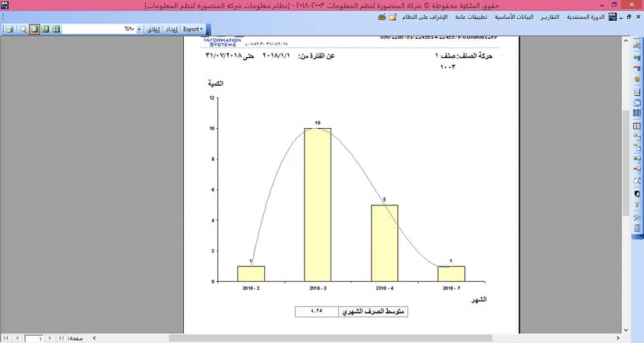The height and width of the screenshot is (343, 644).
Task: Expand the toolbar options arrow beside Export
Action: click(208, 30)
